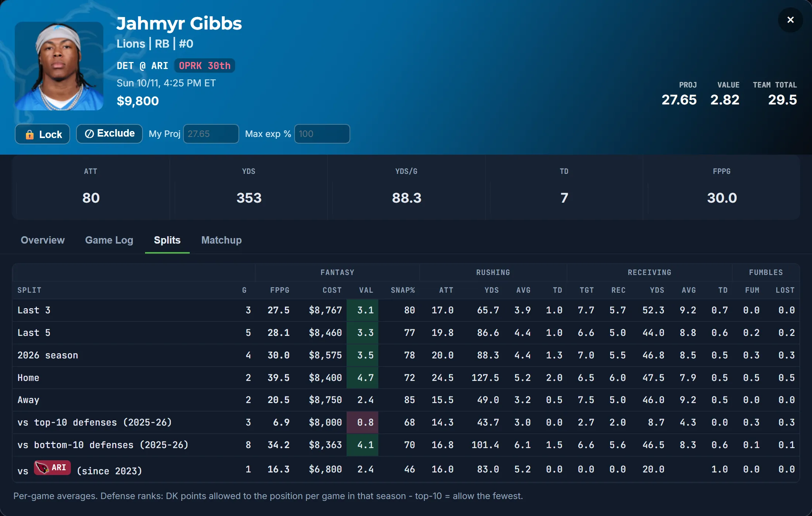Screen dimensions: 812x516
Task: Select the Away split row label
Action: click(x=28, y=400)
